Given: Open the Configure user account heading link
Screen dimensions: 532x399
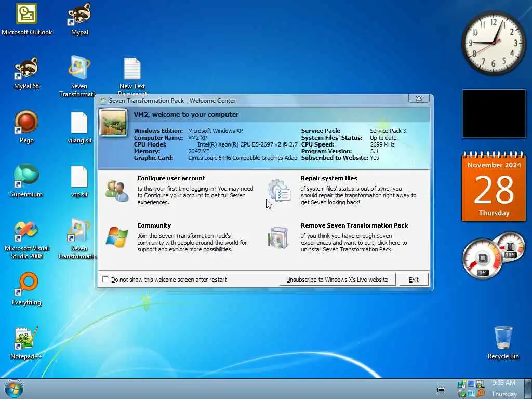Looking at the screenshot, I should point(171,178).
